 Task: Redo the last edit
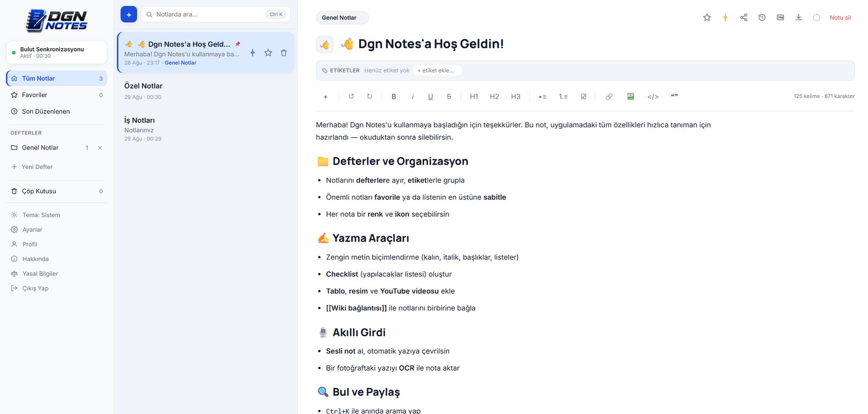[369, 96]
